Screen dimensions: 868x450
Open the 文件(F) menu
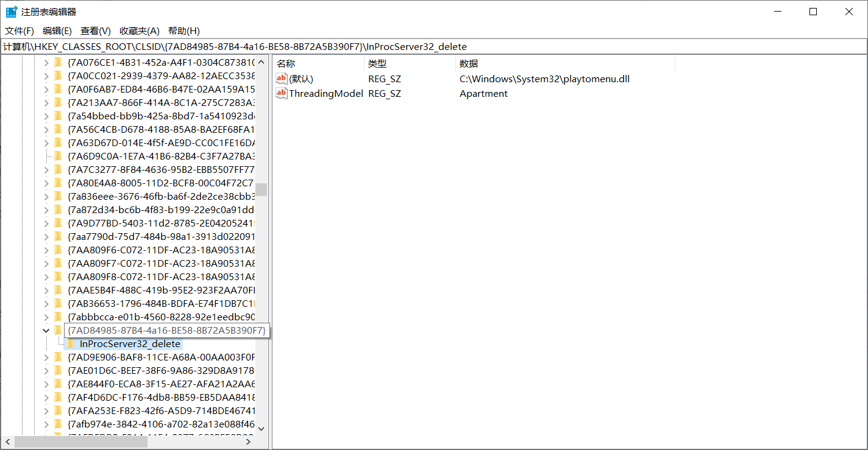tap(20, 31)
